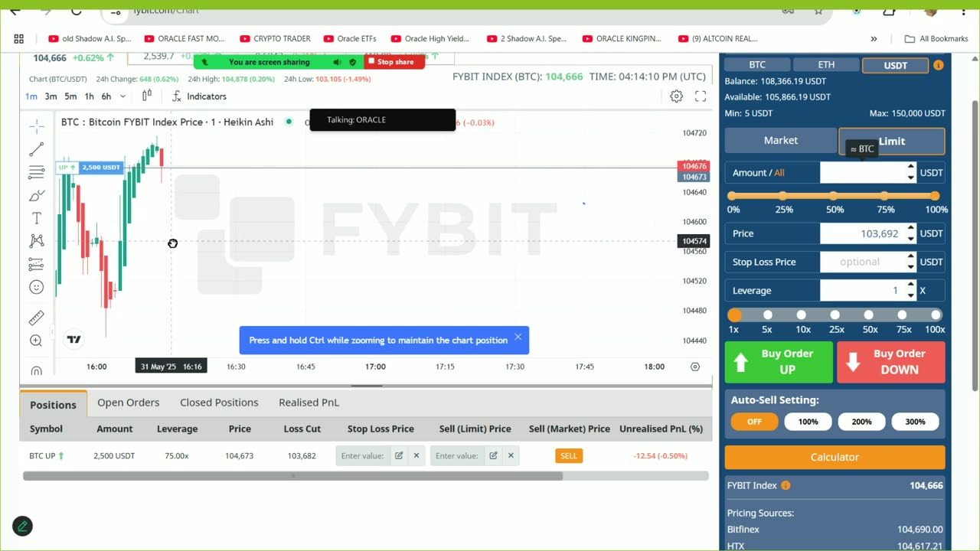Clear the Stop Loss Price value

pos(416,455)
